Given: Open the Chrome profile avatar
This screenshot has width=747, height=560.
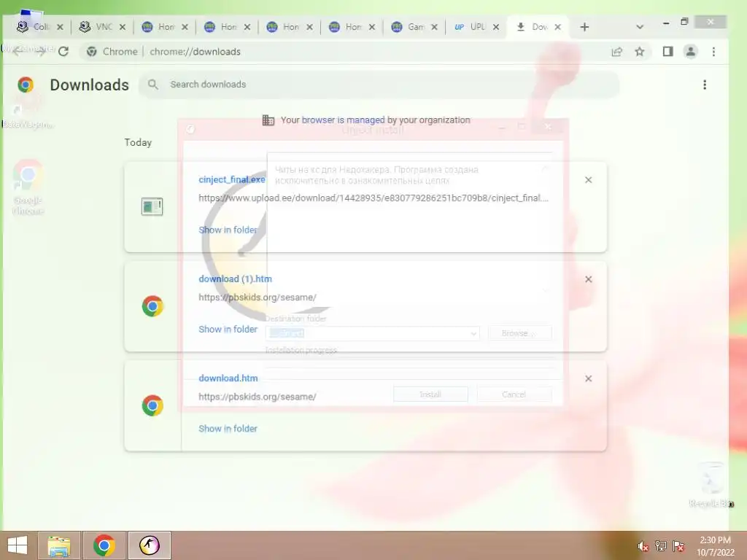Looking at the screenshot, I should pyautogui.click(x=690, y=52).
